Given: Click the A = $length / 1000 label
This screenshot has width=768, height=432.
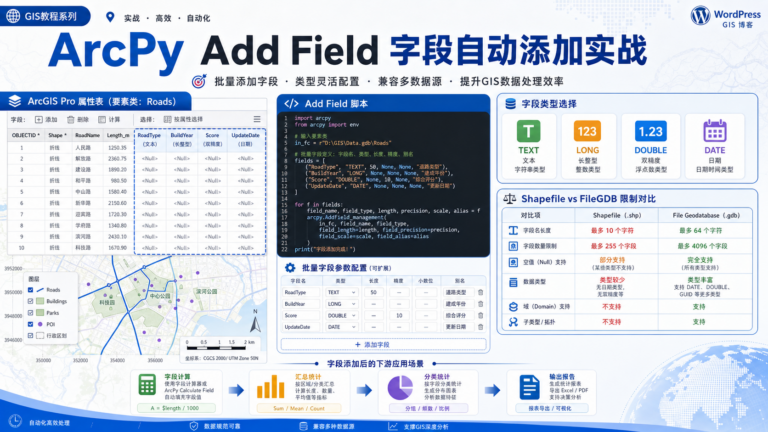Looking at the screenshot, I should click(x=175, y=408).
